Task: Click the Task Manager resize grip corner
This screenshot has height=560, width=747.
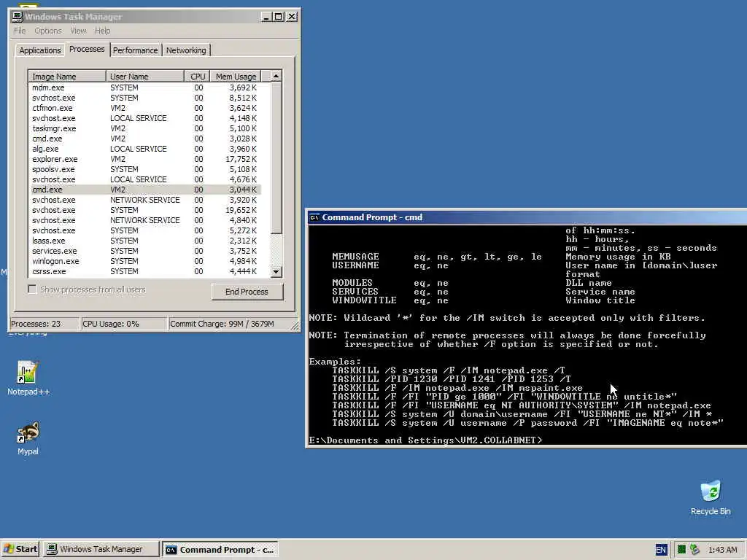Action: (x=295, y=326)
